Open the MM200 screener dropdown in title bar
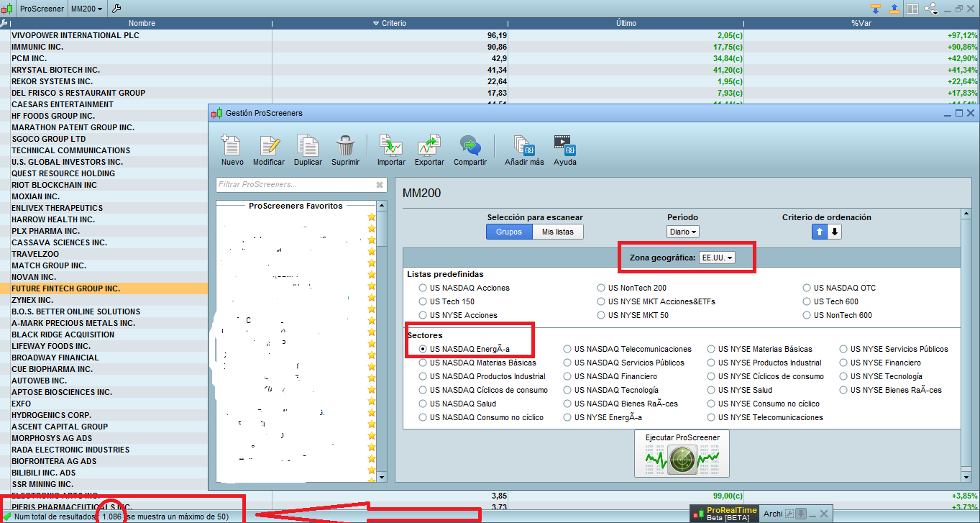The width and height of the screenshot is (980, 523). [x=86, y=9]
